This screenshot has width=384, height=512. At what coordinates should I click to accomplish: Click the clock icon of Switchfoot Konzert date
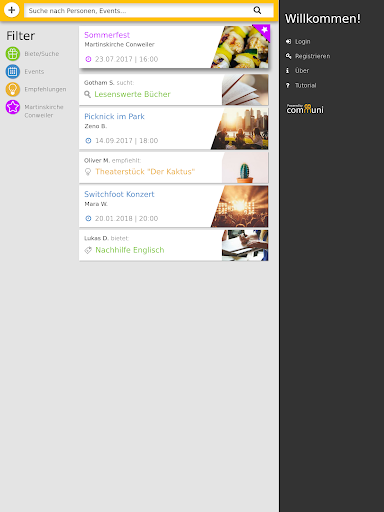point(88,218)
